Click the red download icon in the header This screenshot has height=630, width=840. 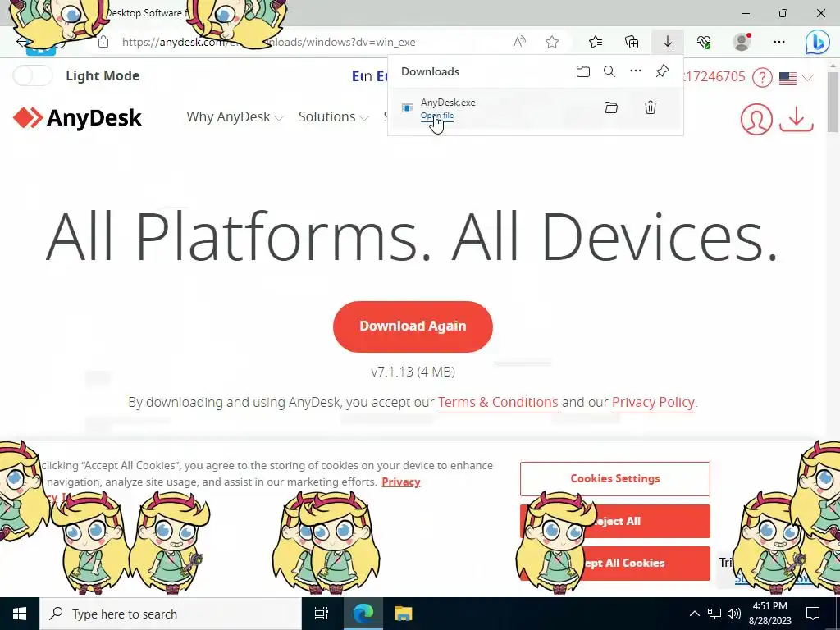[796, 119]
